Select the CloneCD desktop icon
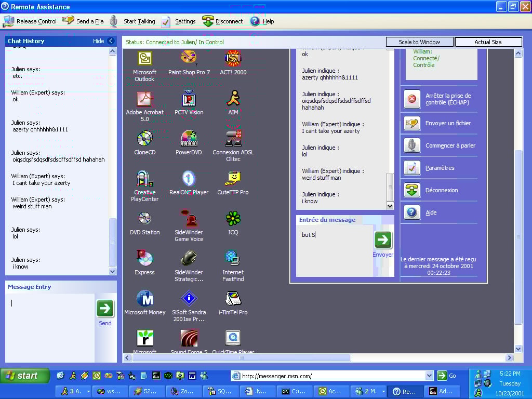This screenshot has width=532, height=399. click(x=144, y=139)
